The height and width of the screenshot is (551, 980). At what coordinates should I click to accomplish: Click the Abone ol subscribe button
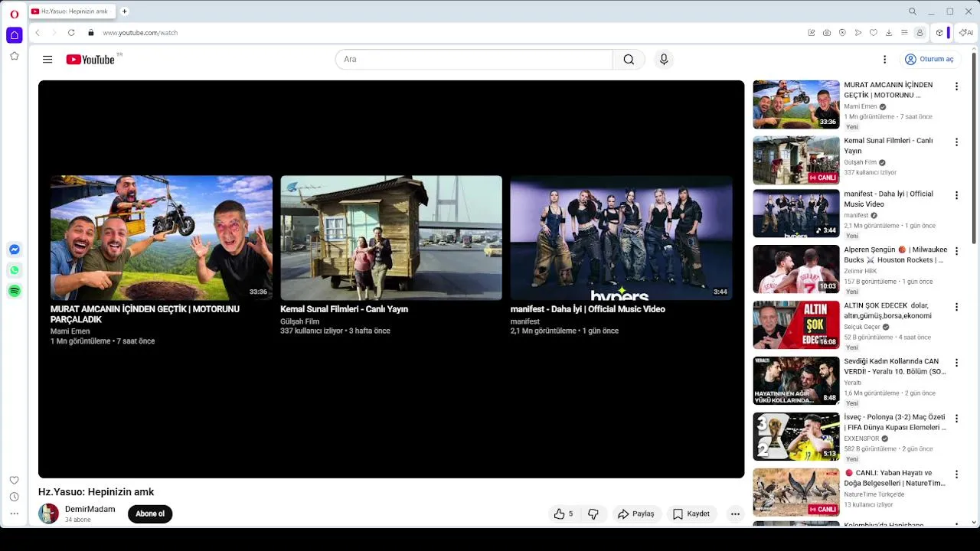click(x=150, y=514)
